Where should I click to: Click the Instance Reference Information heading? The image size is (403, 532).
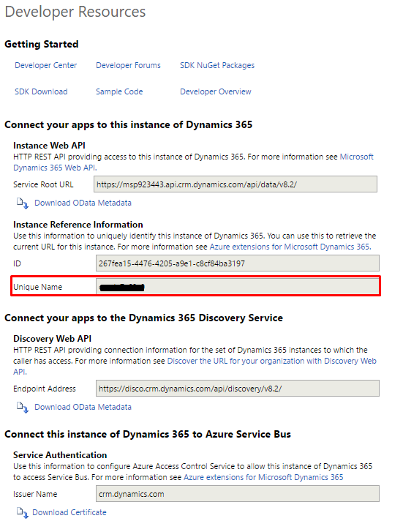tap(78, 224)
